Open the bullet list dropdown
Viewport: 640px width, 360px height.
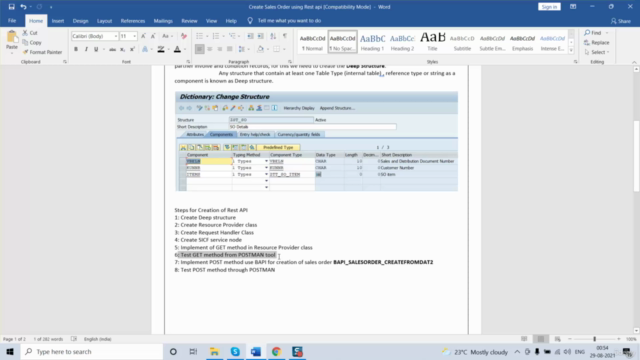click(x=207, y=36)
